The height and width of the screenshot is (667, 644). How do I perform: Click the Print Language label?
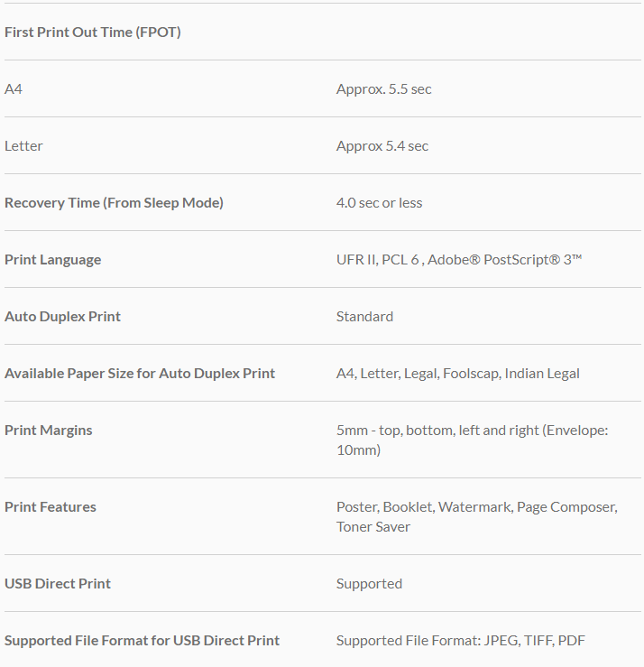[52, 260]
